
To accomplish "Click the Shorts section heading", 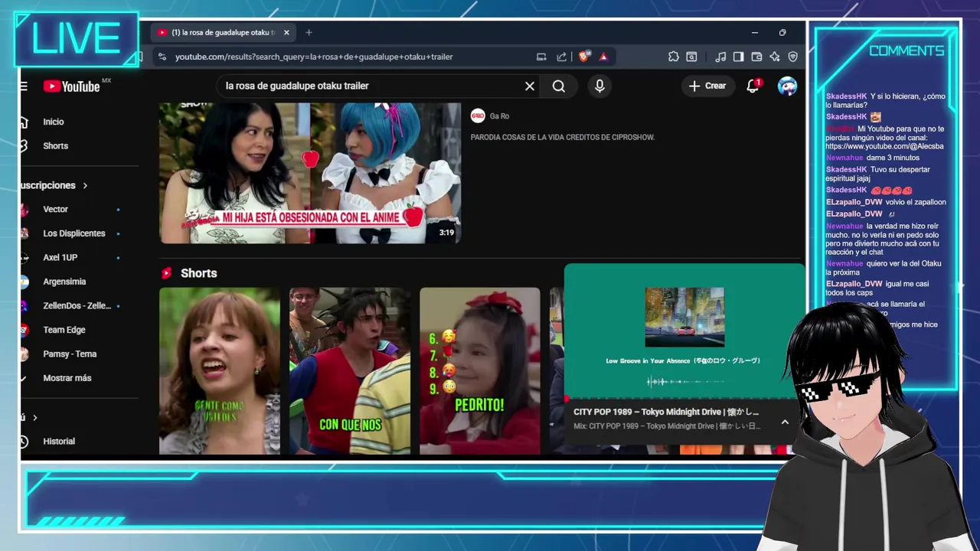I will tap(198, 273).
